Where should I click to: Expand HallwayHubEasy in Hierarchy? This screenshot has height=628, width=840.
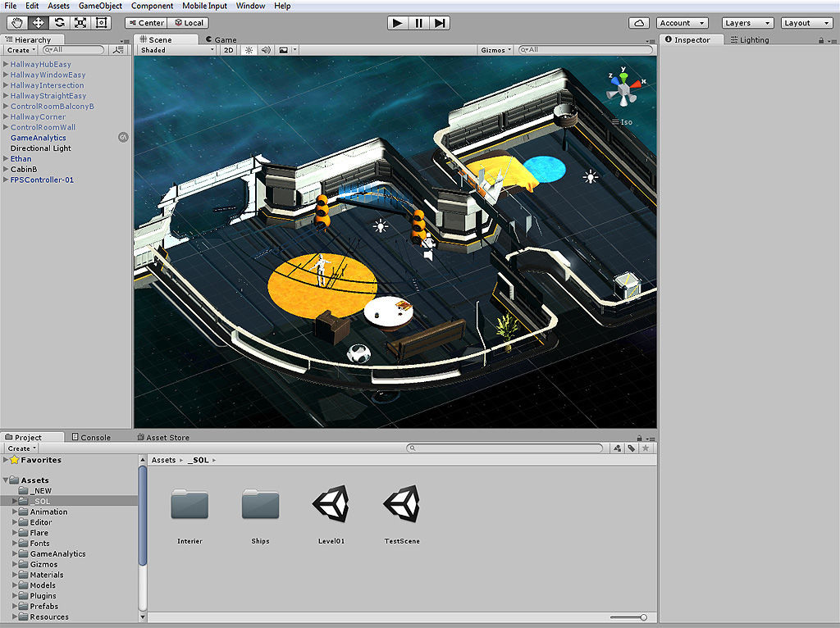[6, 64]
